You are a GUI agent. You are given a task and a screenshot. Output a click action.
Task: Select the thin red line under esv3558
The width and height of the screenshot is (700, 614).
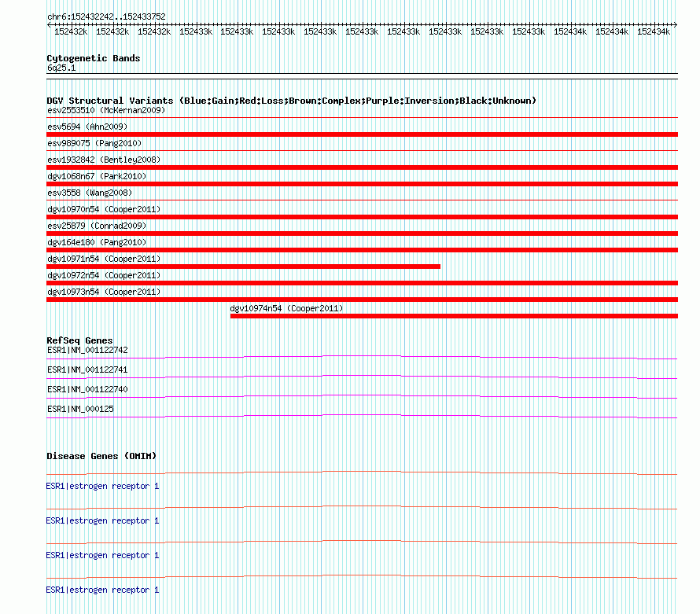point(362,200)
